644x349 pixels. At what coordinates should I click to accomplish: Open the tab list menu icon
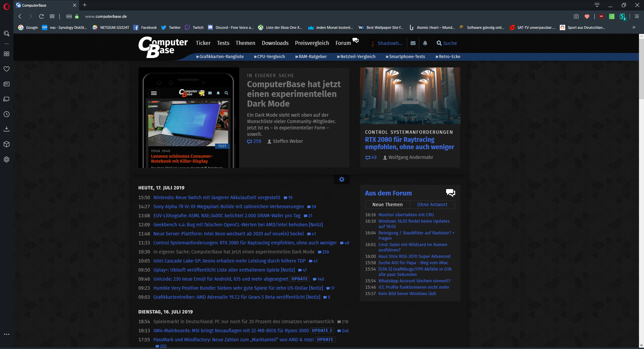(597, 5)
